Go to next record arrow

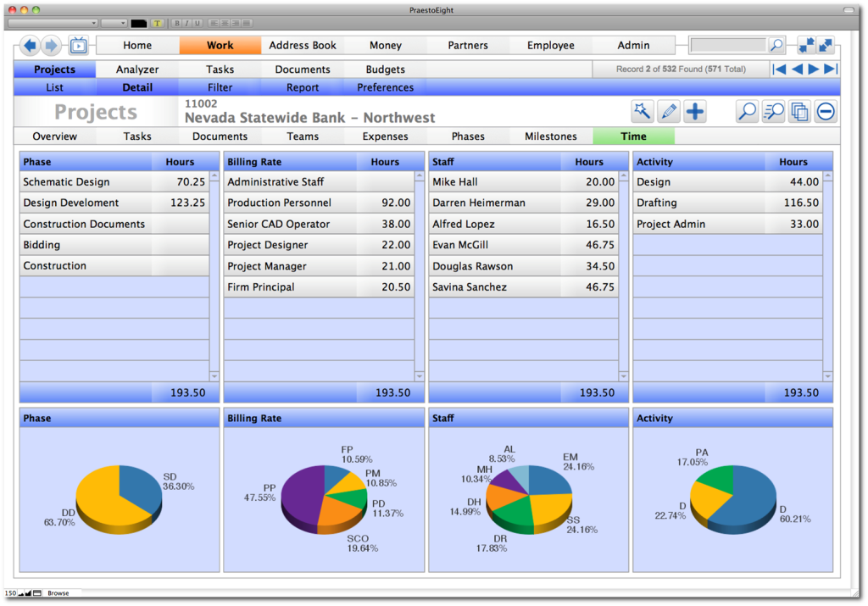[813, 69]
